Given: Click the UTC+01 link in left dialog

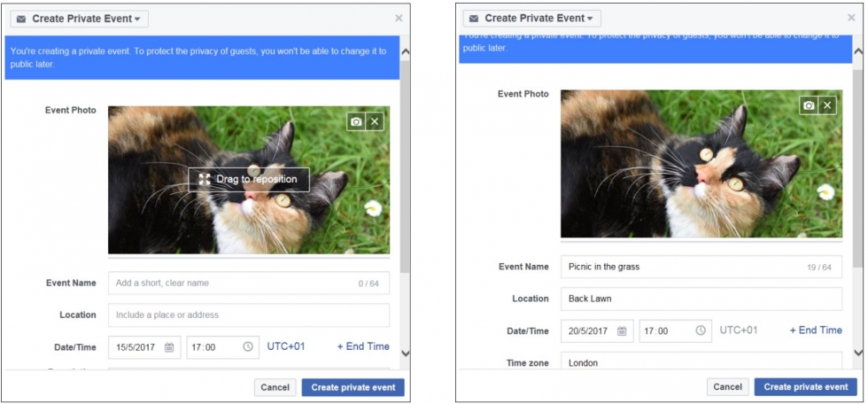Looking at the screenshot, I should coord(285,346).
